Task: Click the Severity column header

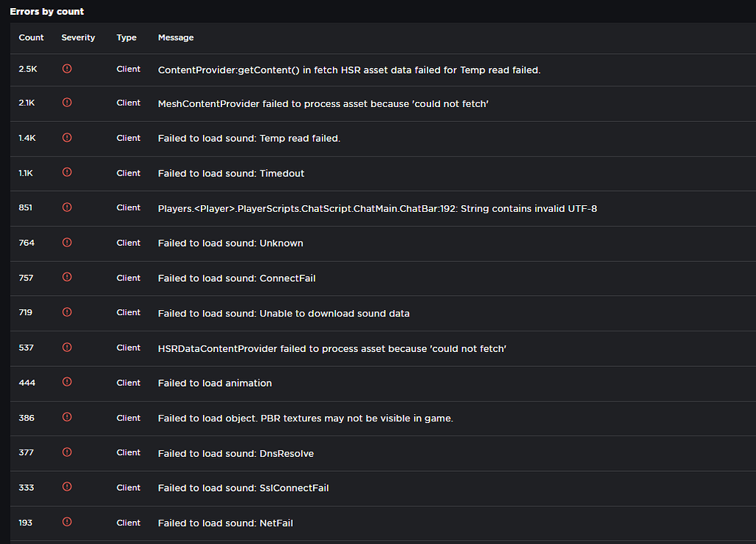Action: [x=78, y=38]
